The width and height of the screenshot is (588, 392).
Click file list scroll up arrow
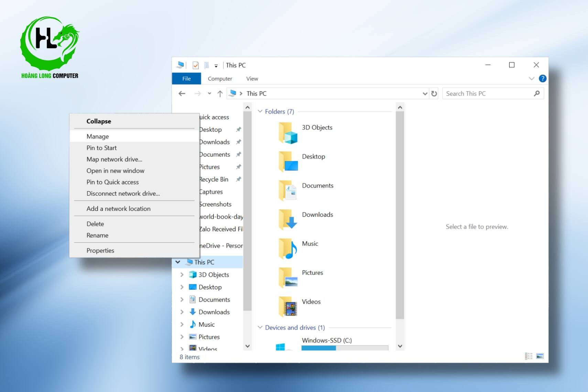(x=400, y=107)
